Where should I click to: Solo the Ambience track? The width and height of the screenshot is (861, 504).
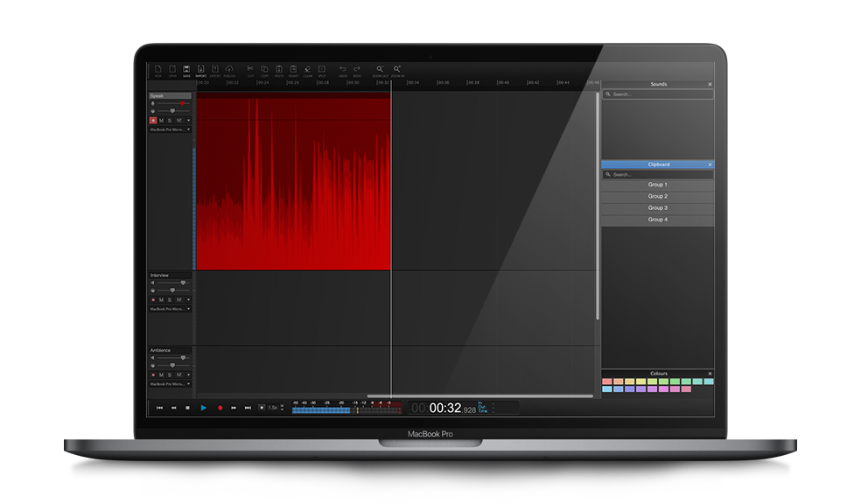(x=169, y=374)
